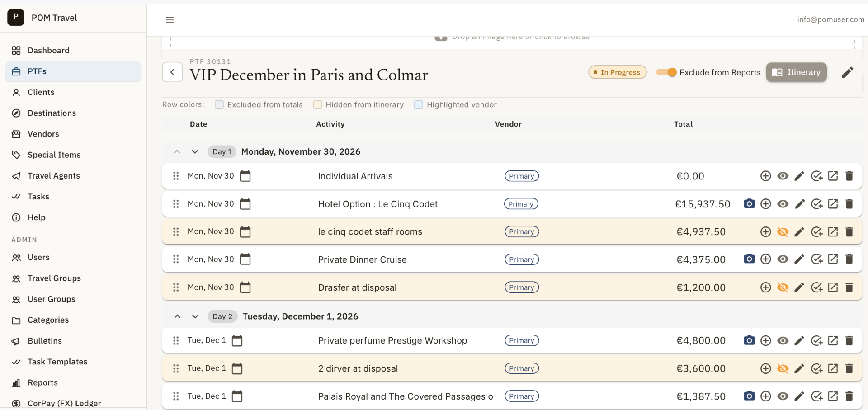Expand Day 1 with down chevron
868x410 pixels.
195,152
